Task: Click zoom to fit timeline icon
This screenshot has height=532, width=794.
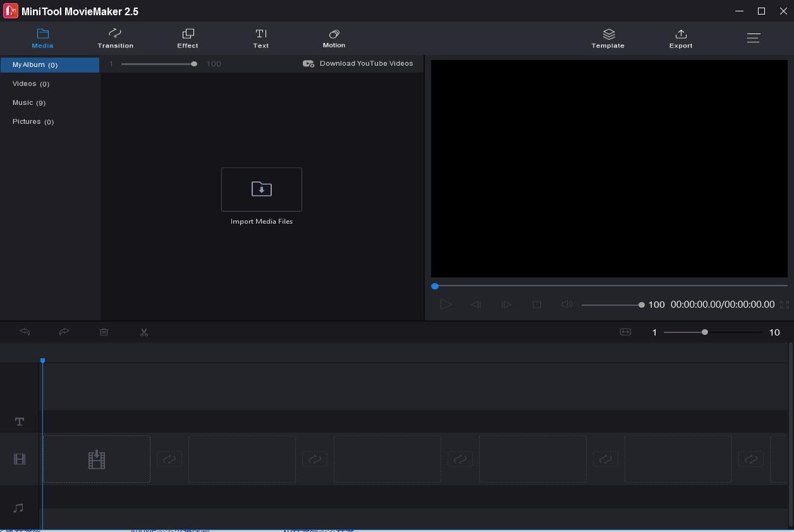Action: click(x=625, y=332)
